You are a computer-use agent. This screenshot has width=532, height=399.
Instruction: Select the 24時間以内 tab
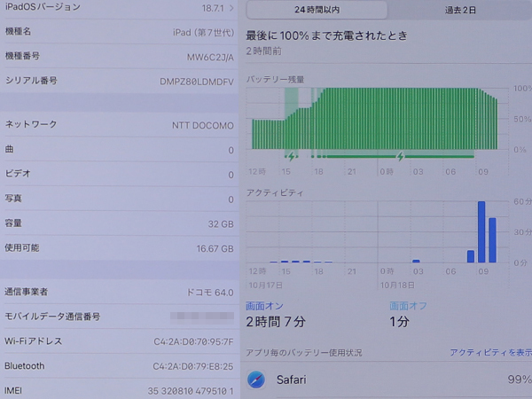[317, 10]
